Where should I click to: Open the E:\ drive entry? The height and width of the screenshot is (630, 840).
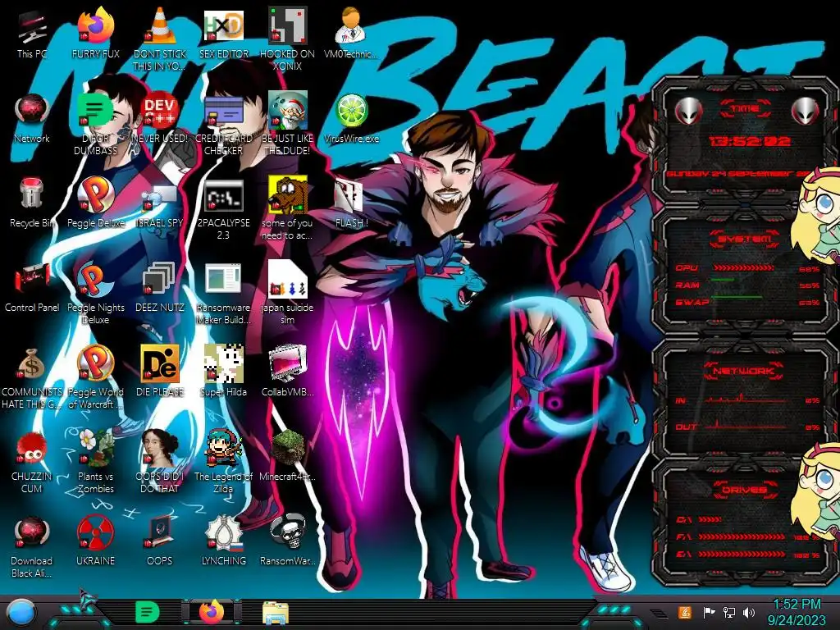point(747,555)
